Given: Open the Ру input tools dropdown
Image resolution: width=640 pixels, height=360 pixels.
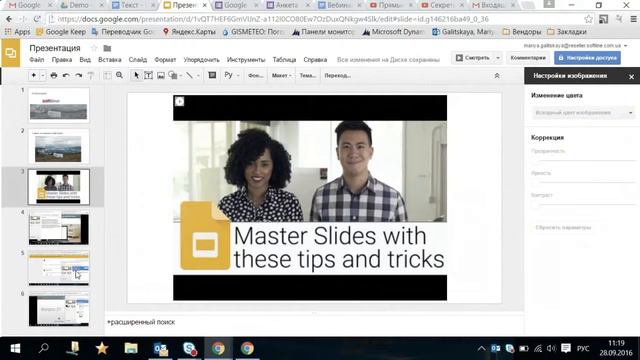Looking at the screenshot, I should pos(231,75).
